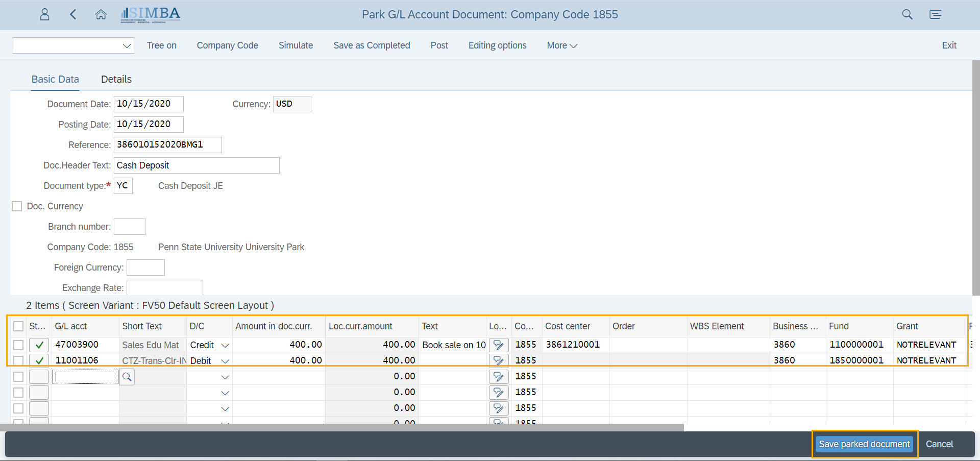980x461 pixels.
Task: Click the Post toolbar button
Action: coord(439,45)
